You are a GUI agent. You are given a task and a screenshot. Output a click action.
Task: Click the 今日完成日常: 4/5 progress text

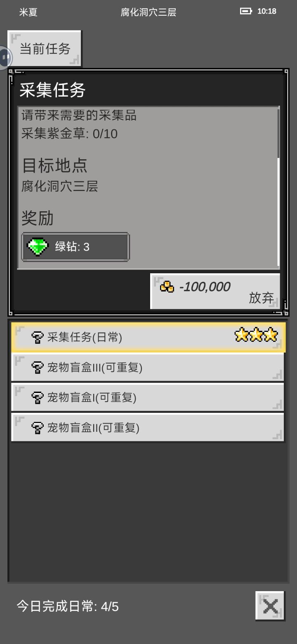click(x=68, y=606)
